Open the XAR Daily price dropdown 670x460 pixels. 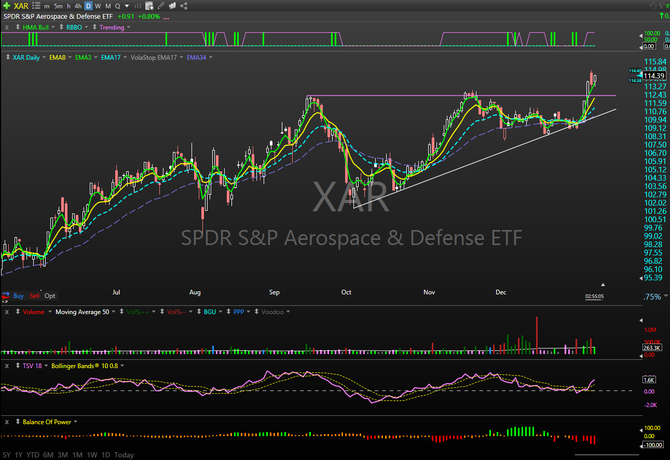[x=44, y=57]
